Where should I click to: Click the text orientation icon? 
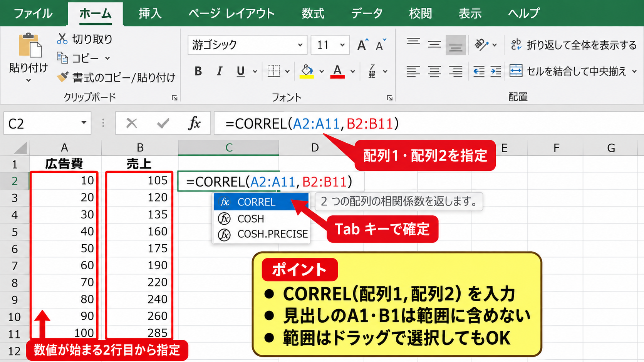(x=481, y=45)
